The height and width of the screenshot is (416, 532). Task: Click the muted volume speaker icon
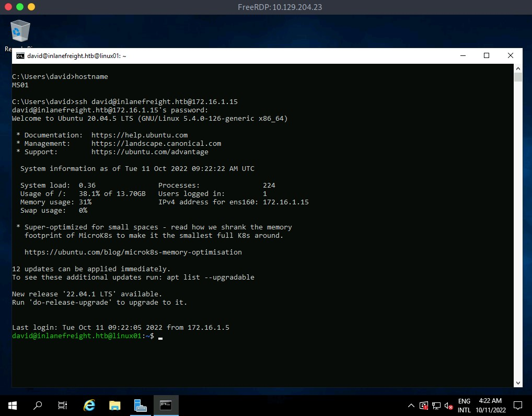448,406
